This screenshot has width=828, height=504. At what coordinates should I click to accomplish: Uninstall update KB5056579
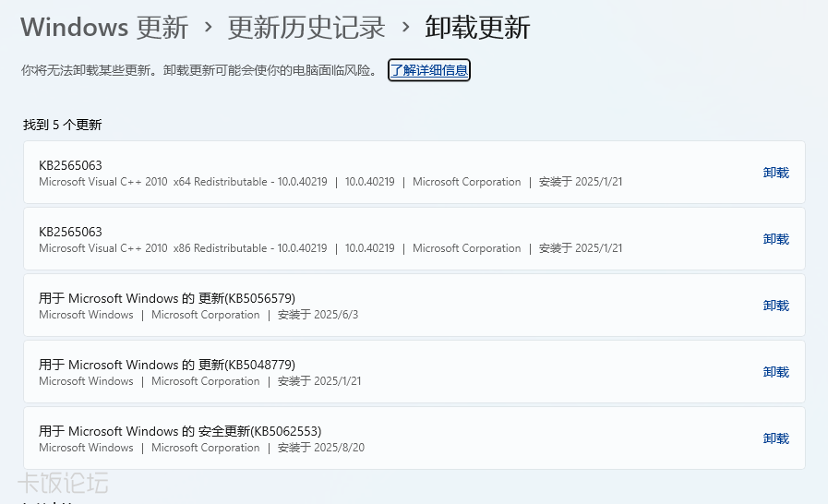775,306
